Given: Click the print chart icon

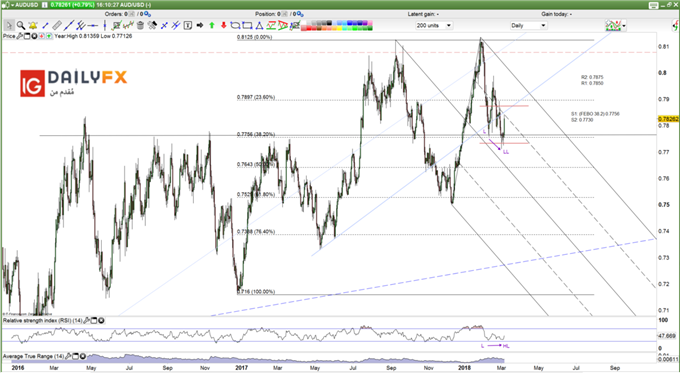Looking at the screenshot, I should [x=654, y=5].
